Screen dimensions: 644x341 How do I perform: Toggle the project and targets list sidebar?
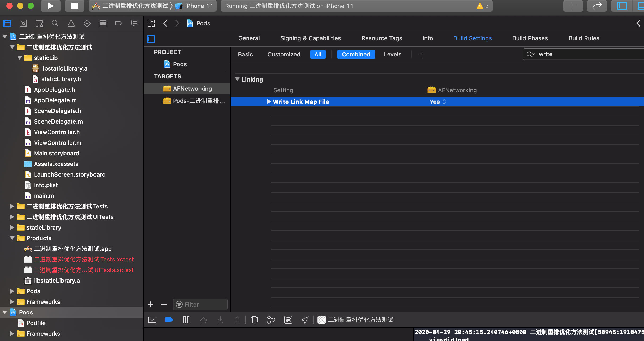click(151, 39)
